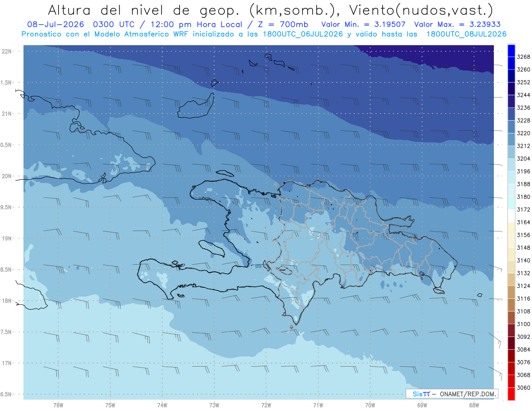Click the '73W' longitude label

tap(214, 405)
